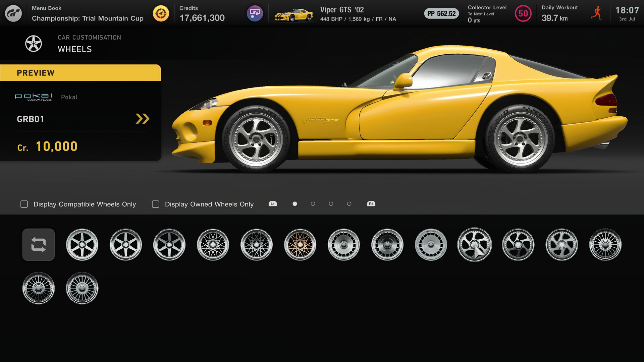
Task: Select the restore default wheels tile
Action: [38, 244]
